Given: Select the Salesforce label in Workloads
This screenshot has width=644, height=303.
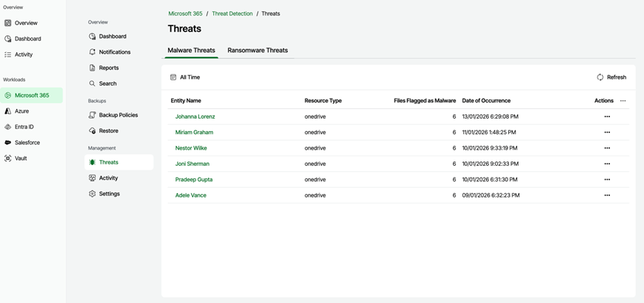Looking at the screenshot, I should click(27, 142).
